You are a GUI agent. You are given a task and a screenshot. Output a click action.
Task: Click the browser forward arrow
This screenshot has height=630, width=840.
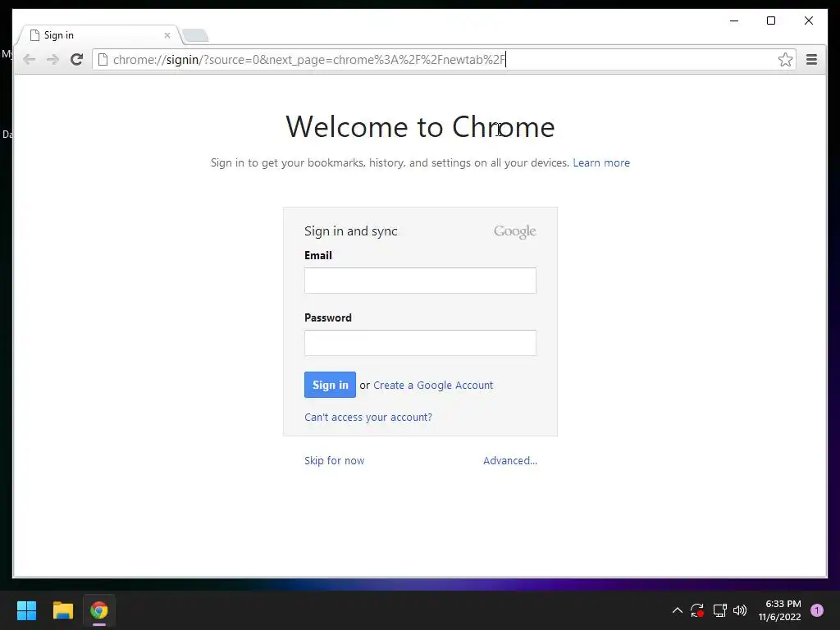pyautogui.click(x=52, y=59)
